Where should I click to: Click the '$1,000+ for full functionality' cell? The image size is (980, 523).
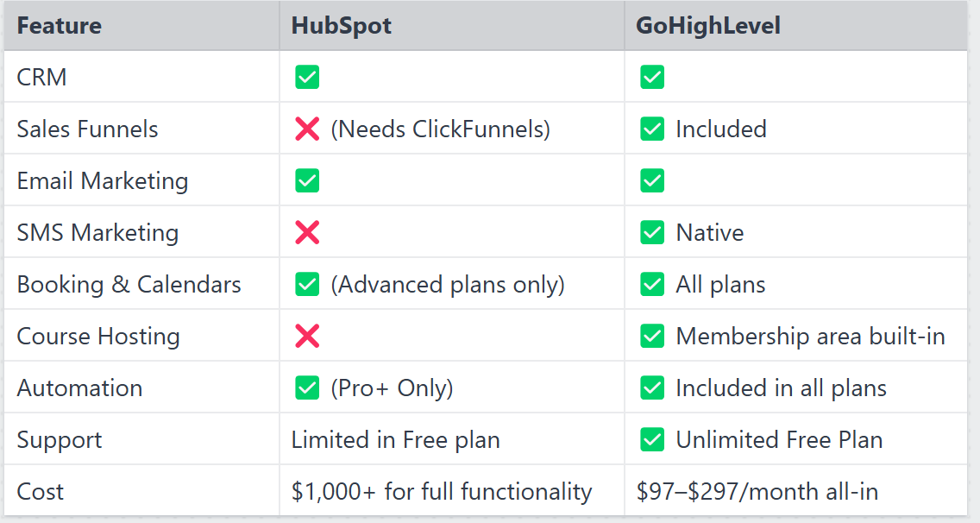pyautogui.click(x=452, y=491)
